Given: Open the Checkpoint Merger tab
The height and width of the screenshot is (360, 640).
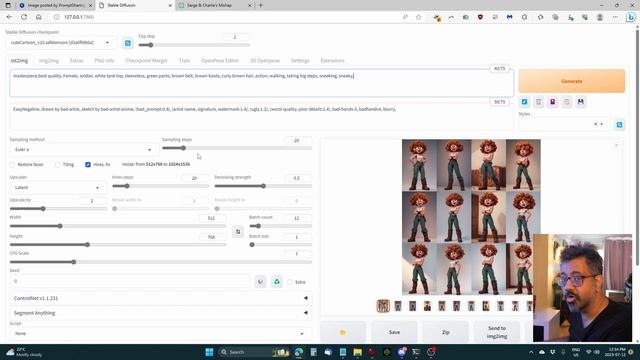Looking at the screenshot, I should pyautogui.click(x=147, y=60).
